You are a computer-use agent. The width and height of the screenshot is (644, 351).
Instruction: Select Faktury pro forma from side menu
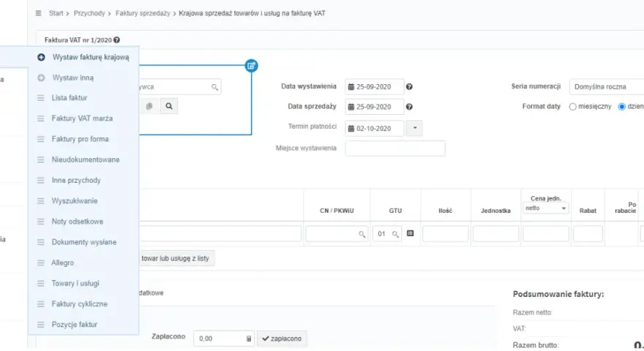(x=80, y=139)
